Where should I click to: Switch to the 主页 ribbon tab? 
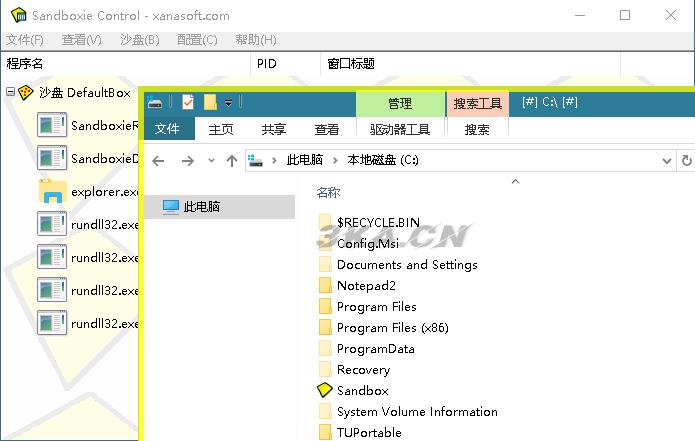coord(221,129)
